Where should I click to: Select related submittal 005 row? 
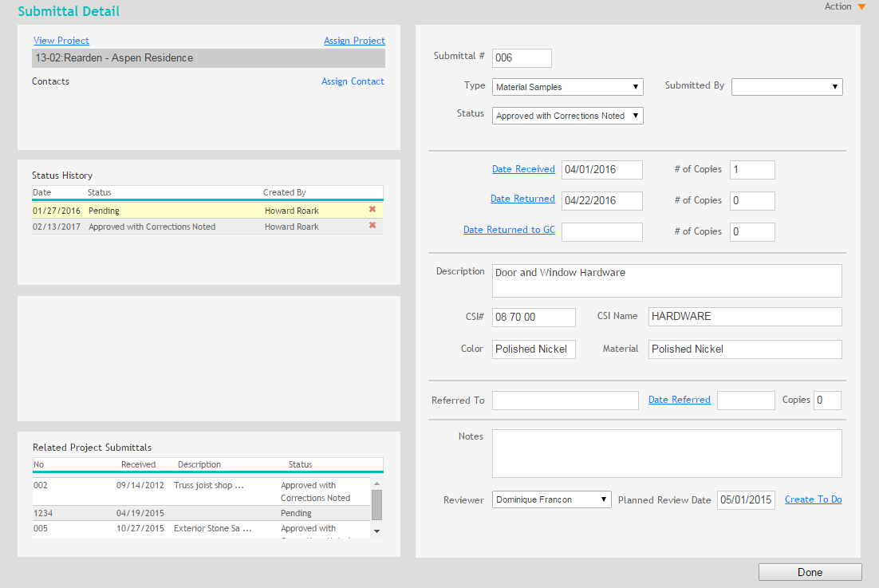[x=201, y=530]
